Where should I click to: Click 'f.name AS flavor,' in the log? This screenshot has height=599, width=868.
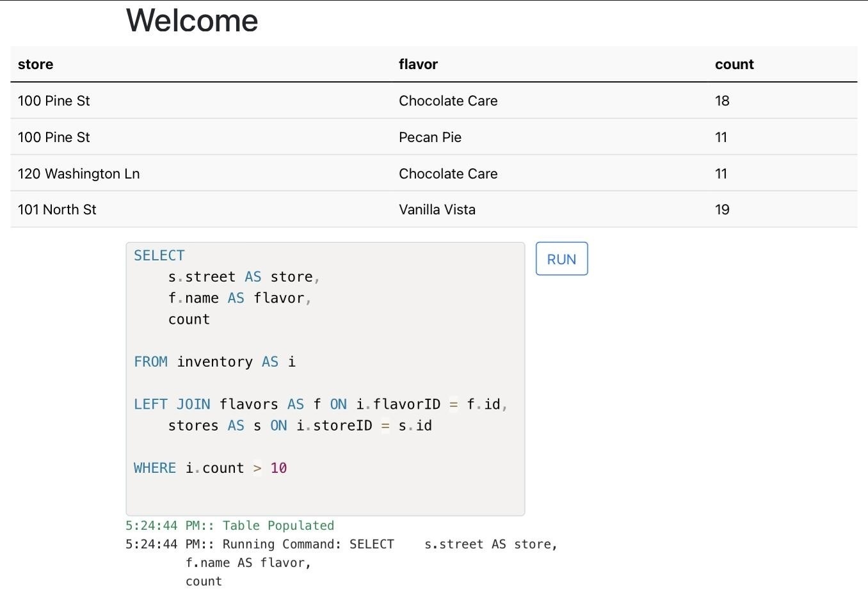248,563
